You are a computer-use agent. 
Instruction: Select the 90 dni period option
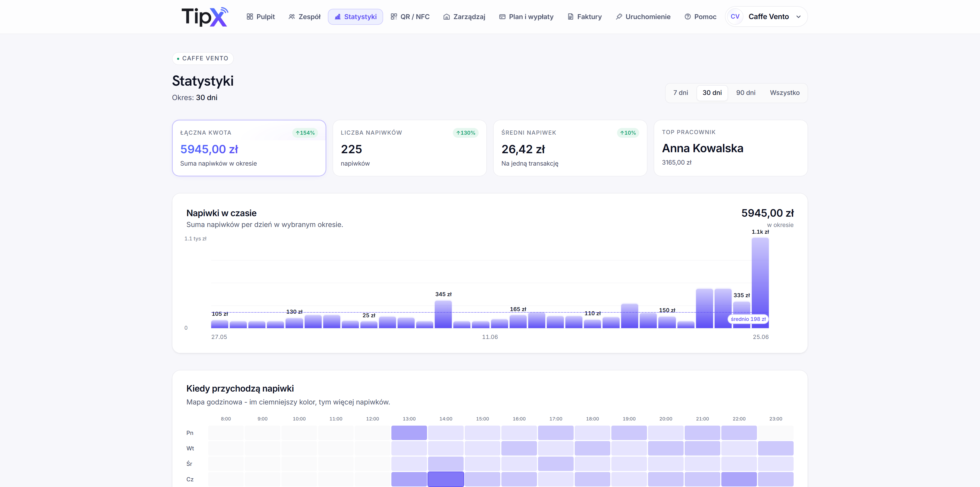745,93
